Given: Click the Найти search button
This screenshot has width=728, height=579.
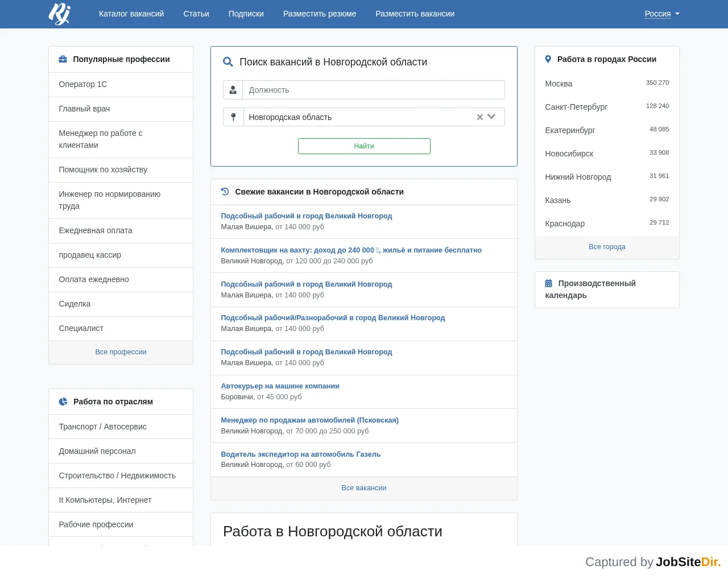Looking at the screenshot, I should pos(364,146).
